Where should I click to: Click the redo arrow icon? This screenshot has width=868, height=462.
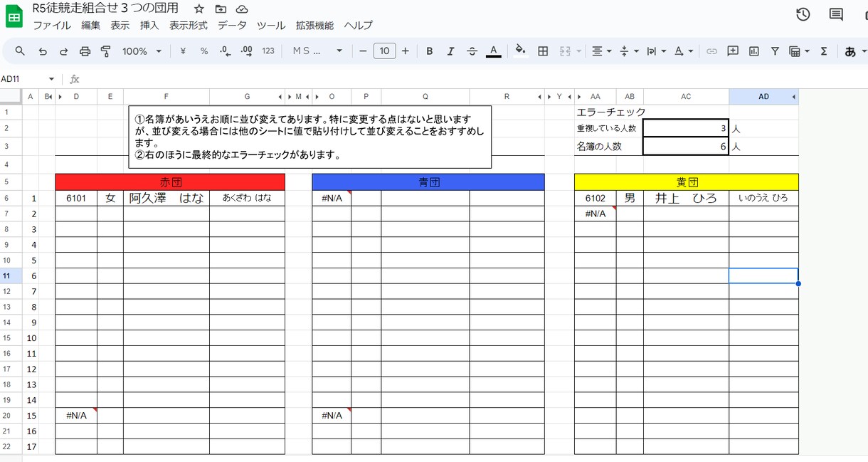tap(64, 51)
